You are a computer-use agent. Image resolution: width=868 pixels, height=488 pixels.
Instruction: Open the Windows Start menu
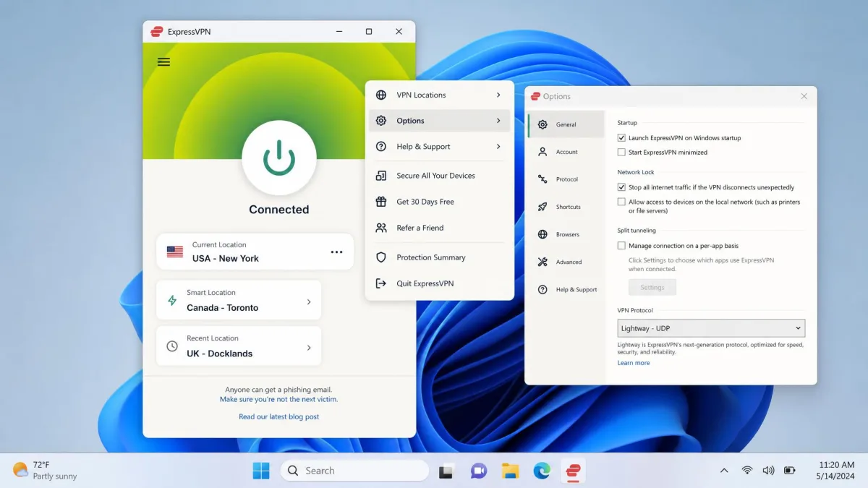tap(261, 471)
